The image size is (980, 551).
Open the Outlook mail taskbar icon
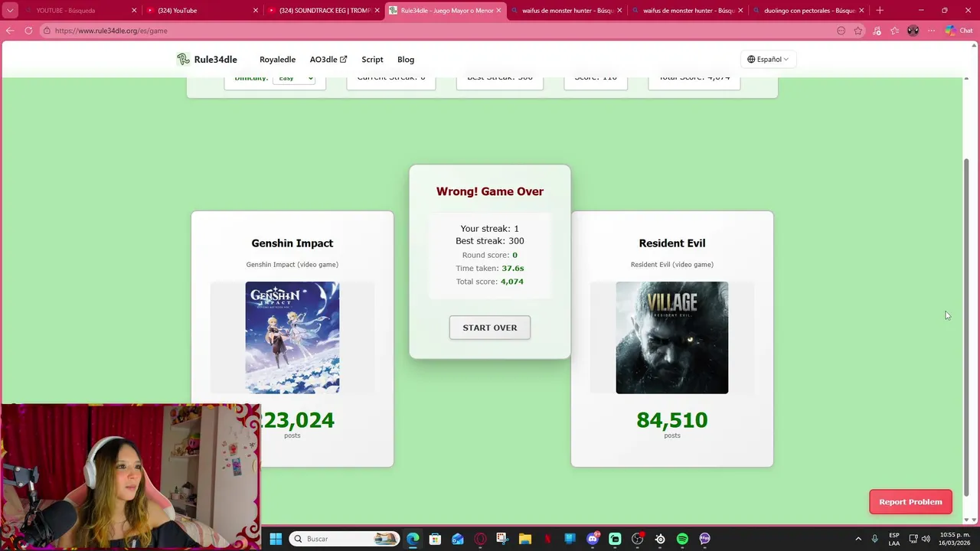pos(458,539)
